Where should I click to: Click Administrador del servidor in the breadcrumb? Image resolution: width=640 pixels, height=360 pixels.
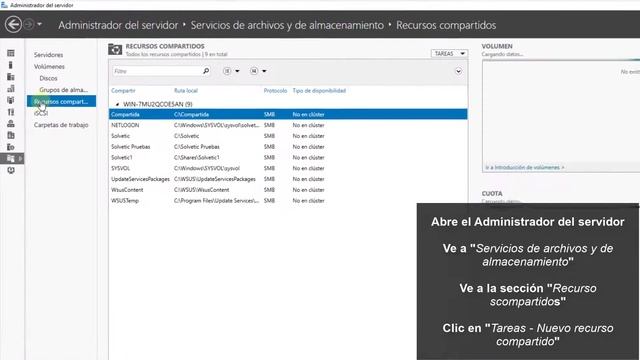pyautogui.click(x=118, y=25)
